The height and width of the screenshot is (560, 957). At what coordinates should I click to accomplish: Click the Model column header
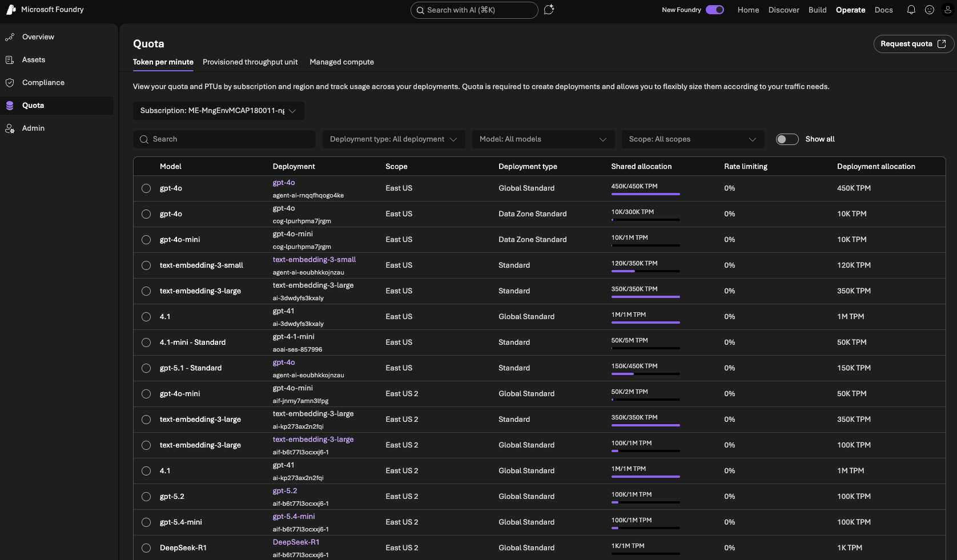point(171,167)
